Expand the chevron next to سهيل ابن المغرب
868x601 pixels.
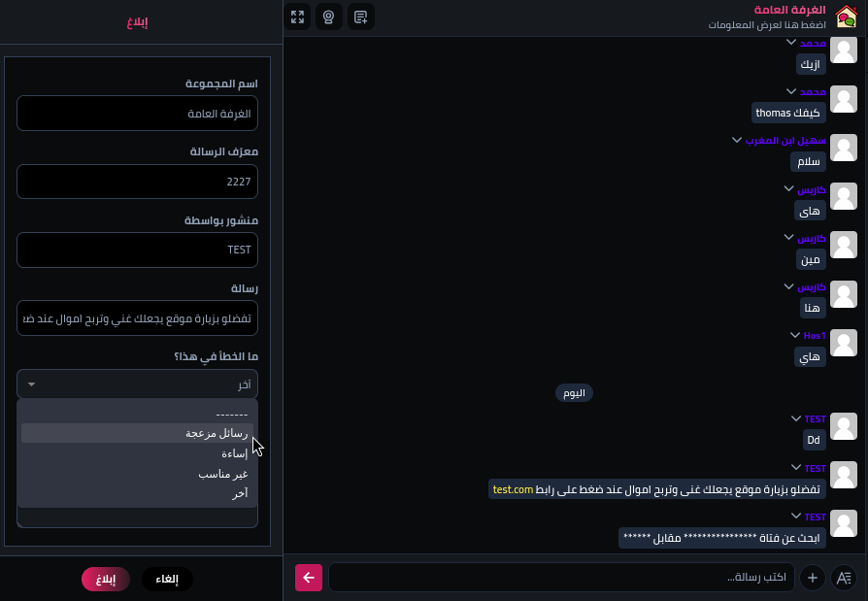[737, 140]
